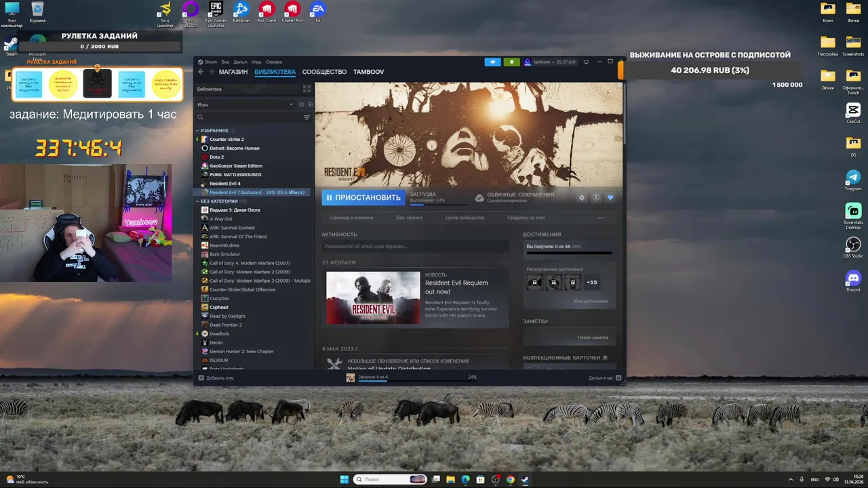Show ready-to-play games filter icon
This screenshot has width=868, height=488.
point(311,104)
